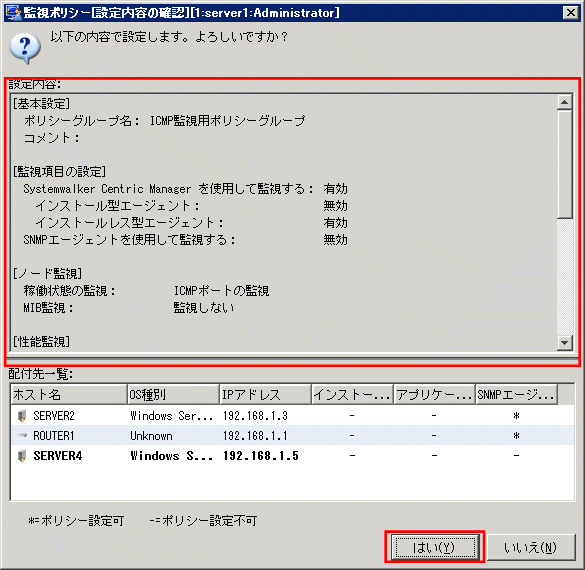The width and height of the screenshot is (585, 570).
Task: Sort by the OS種別 column header
Action: (173, 394)
